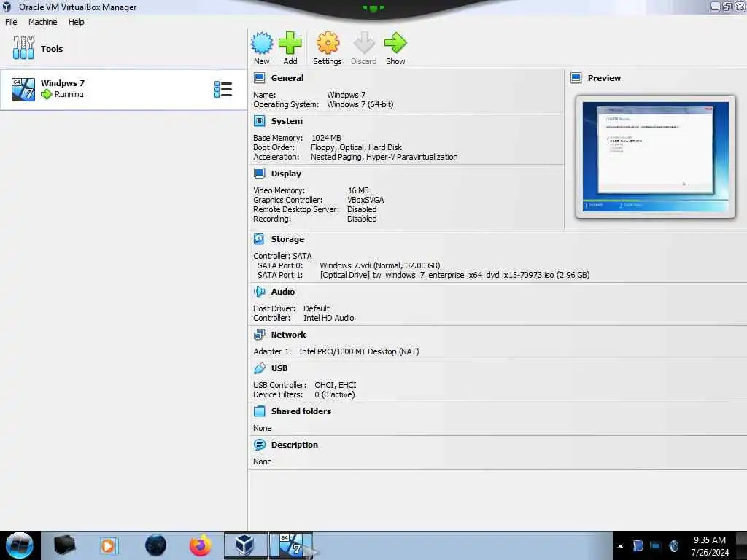Click the Windpws 7 VM OS icon
747x560 pixels.
point(23,90)
